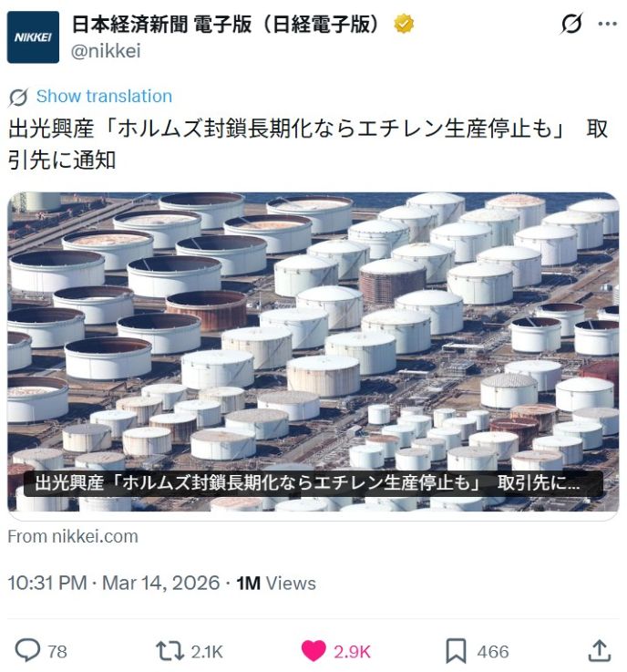Open the Nikkei profile avatar
This screenshot has width=627, height=672.
pyautogui.click(x=33, y=37)
